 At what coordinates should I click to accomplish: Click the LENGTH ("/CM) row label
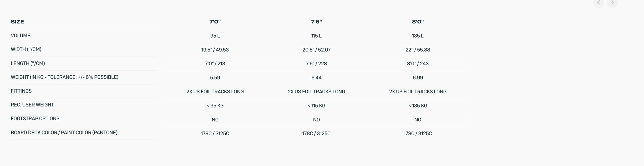tap(28, 63)
